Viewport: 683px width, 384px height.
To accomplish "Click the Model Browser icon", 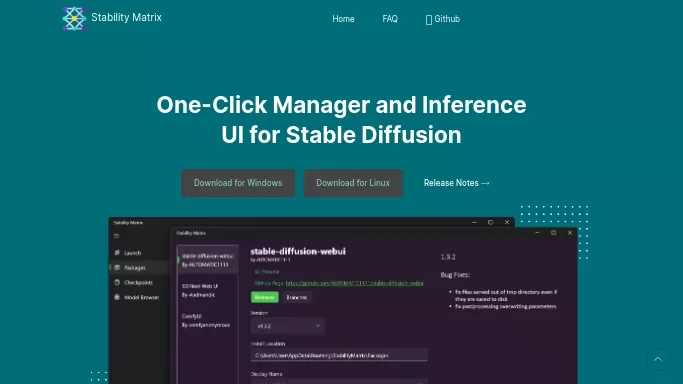I will [117, 297].
